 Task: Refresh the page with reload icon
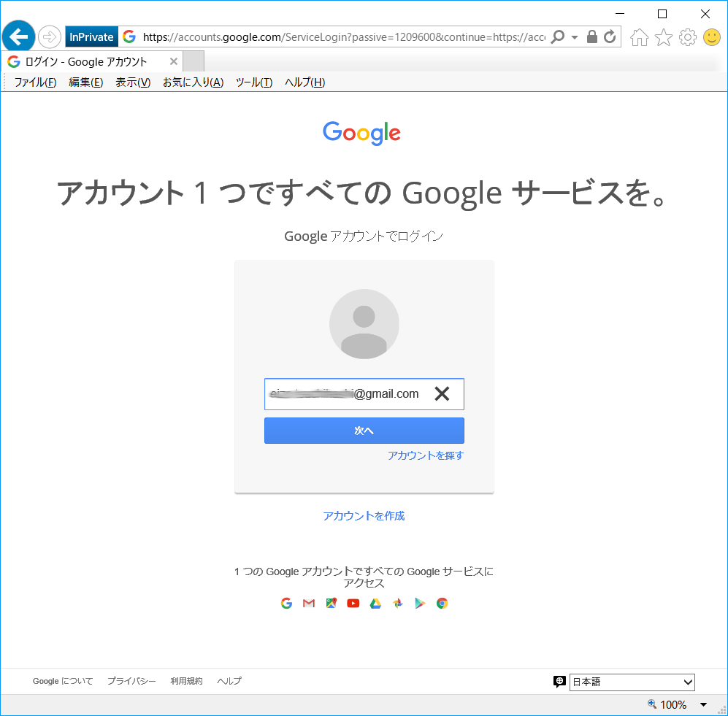click(x=610, y=36)
